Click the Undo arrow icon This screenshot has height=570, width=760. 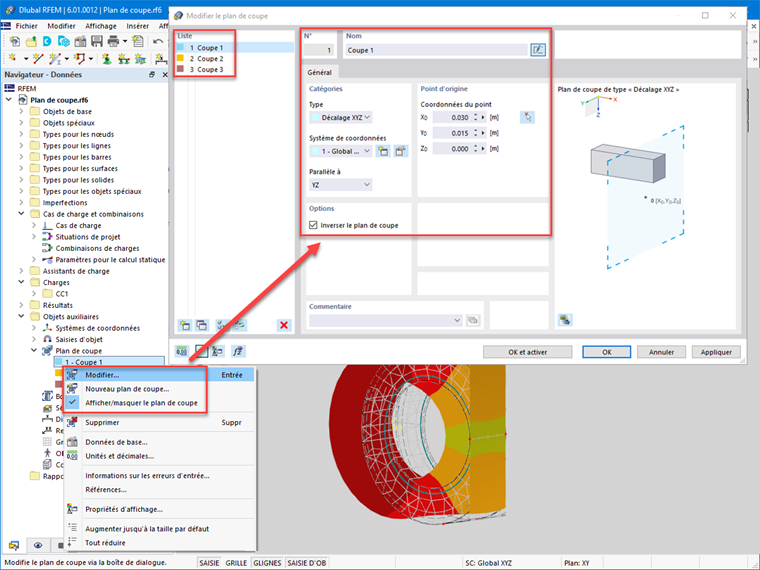tap(158, 41)
